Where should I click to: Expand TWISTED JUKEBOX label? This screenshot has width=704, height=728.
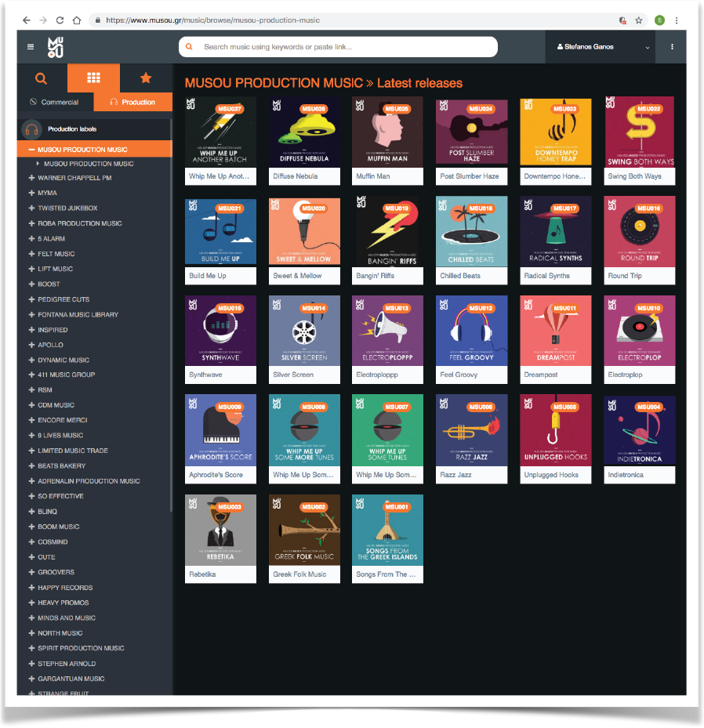point(31,208)
